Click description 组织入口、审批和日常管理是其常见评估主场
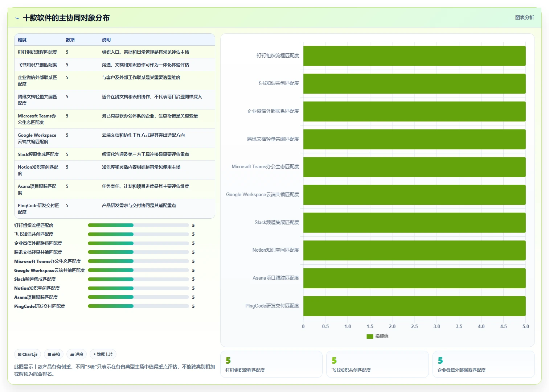549x392 pixels. click(146, 52)
